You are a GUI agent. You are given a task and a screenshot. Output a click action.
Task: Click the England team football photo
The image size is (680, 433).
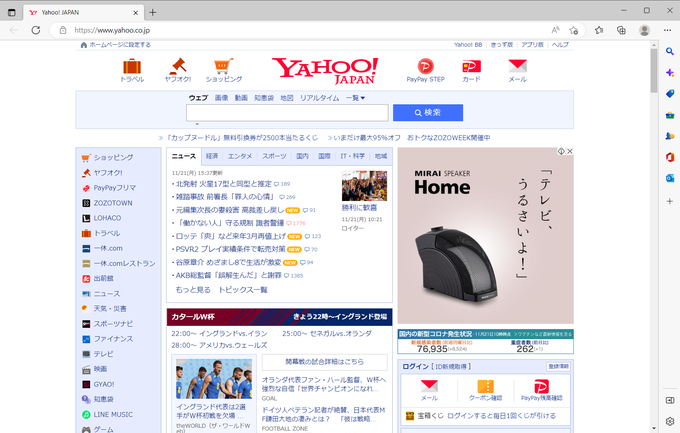coord(214,379)
